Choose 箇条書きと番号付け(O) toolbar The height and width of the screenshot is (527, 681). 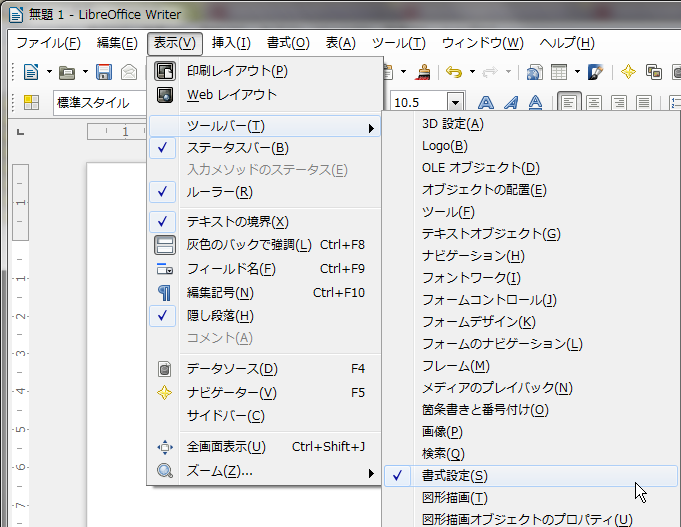click(531, 410)
